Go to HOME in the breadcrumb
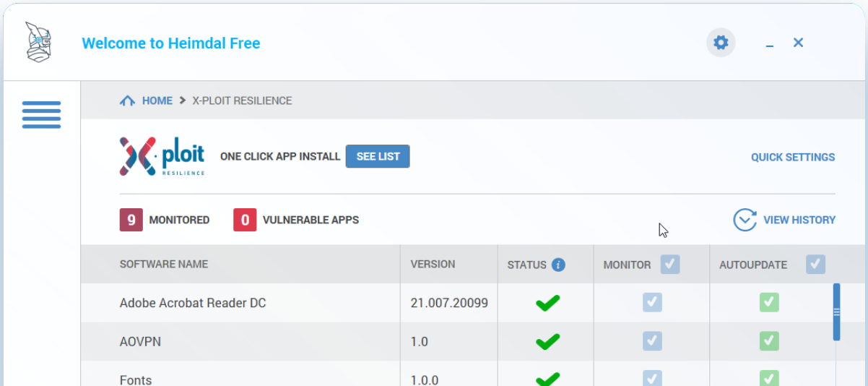Viewport: 868px width, 386px height. click(x=157, y=100)
